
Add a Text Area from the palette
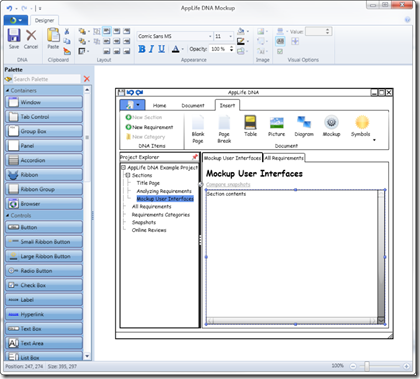point(44,343)
